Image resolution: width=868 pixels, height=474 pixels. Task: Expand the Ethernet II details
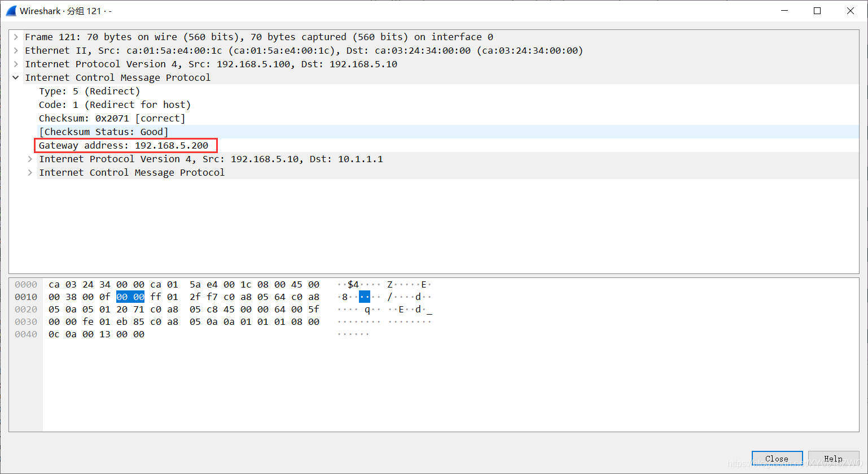[16, 50]
